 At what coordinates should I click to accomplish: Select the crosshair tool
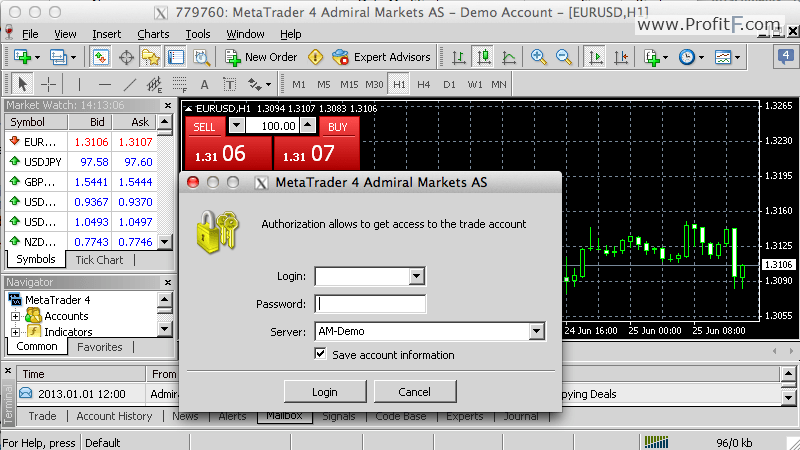47,84
